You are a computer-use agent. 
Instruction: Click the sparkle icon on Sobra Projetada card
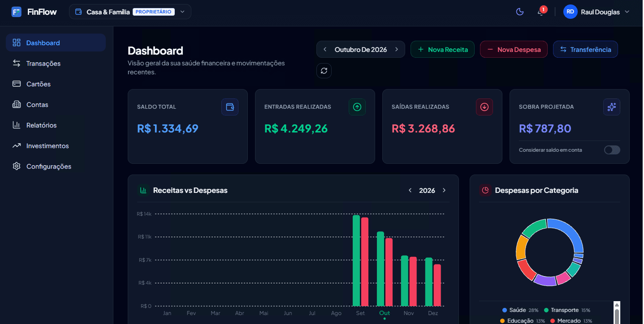tap(612, 107)
